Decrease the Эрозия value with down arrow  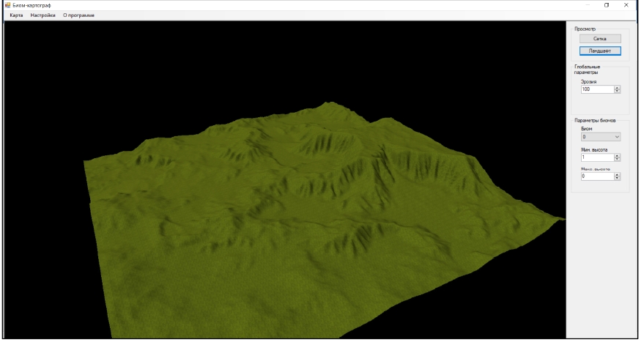click(x=617, y=92)
